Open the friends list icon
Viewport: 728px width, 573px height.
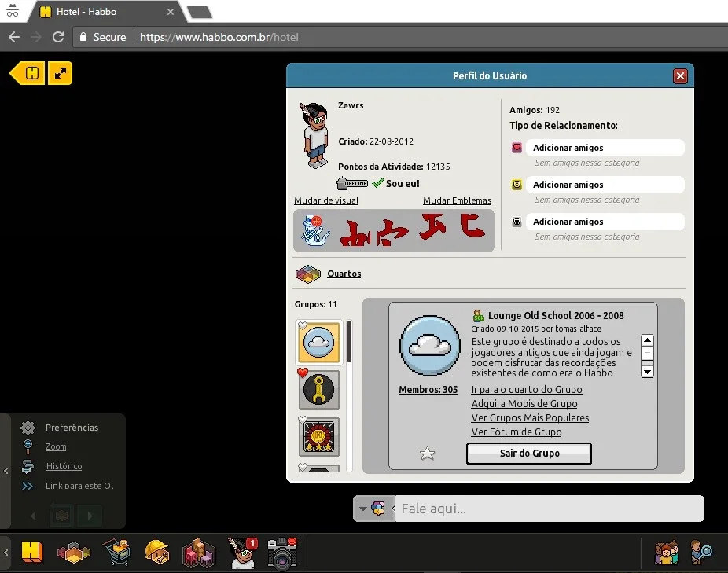point(667,553)
